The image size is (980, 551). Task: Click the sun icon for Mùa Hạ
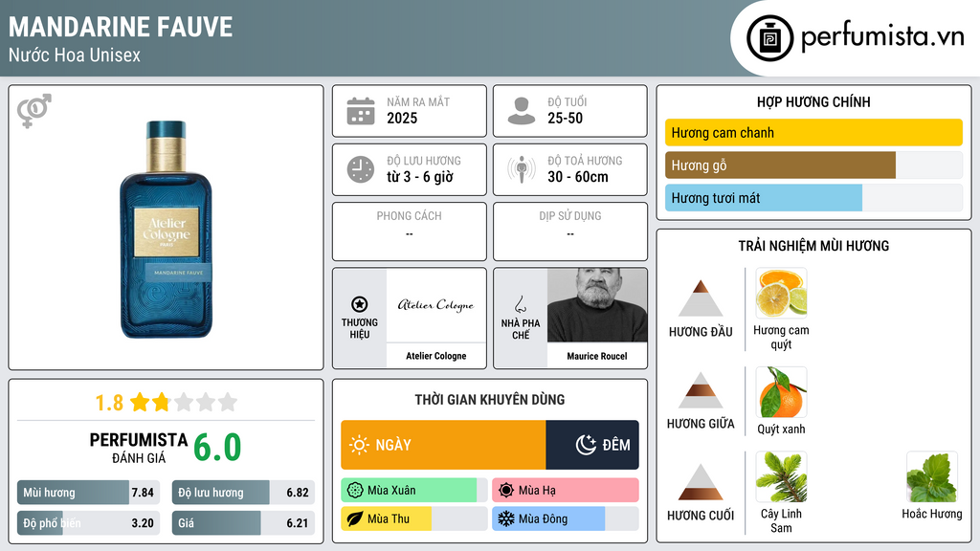click(506, 491)
